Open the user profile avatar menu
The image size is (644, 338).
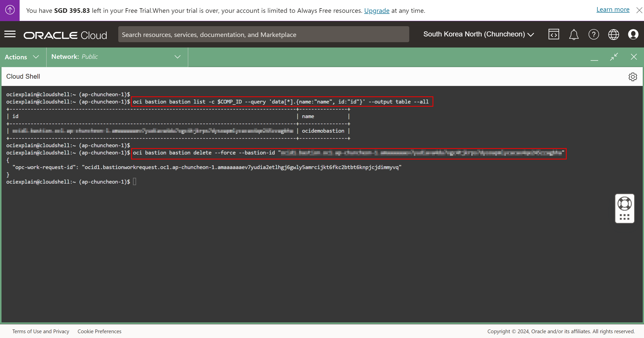tap(633, 34)
